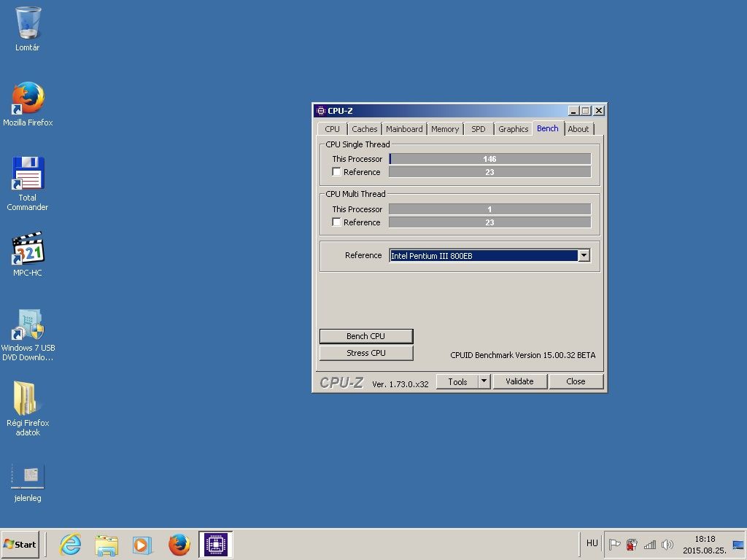Screen dimensions: 747x560
Task: Expand the Tools dropdown arrow
Action: [x=484, y=381]
